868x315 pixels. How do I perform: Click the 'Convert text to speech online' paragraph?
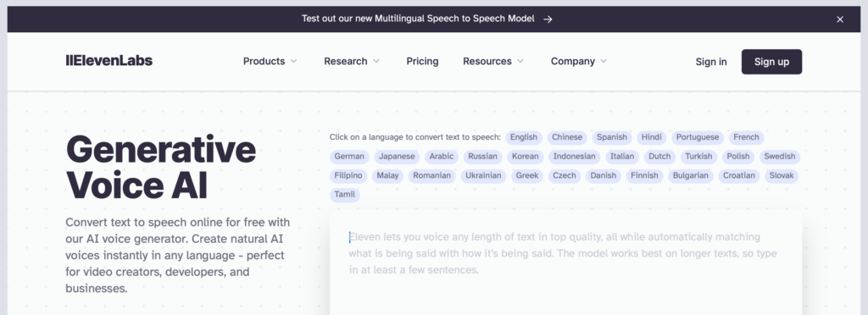pyautogui.click(x=178, y=256)
